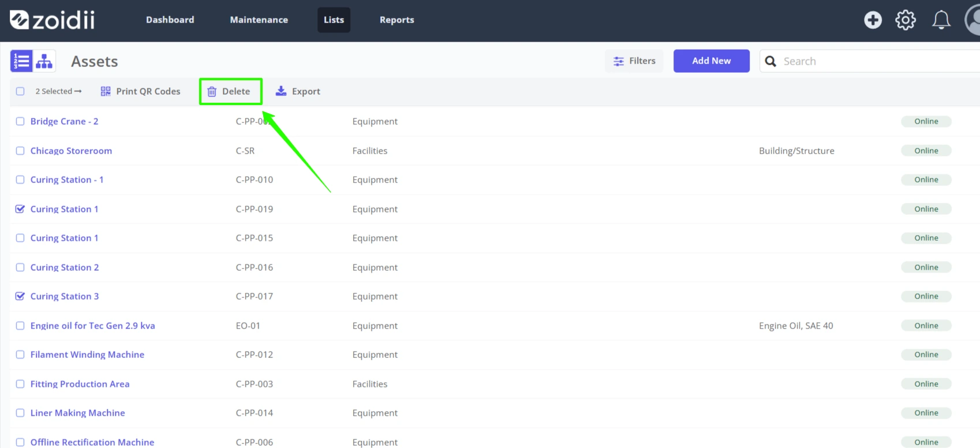Focus the Search field
The image size is (980, 448).
pyautogui.click(x=870, y=61)
